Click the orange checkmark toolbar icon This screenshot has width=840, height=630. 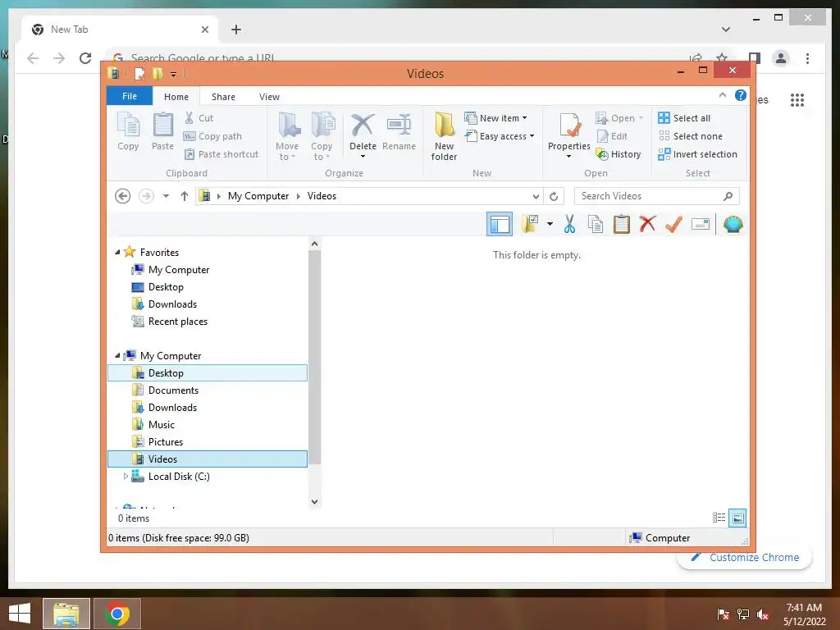pos(674,224)
